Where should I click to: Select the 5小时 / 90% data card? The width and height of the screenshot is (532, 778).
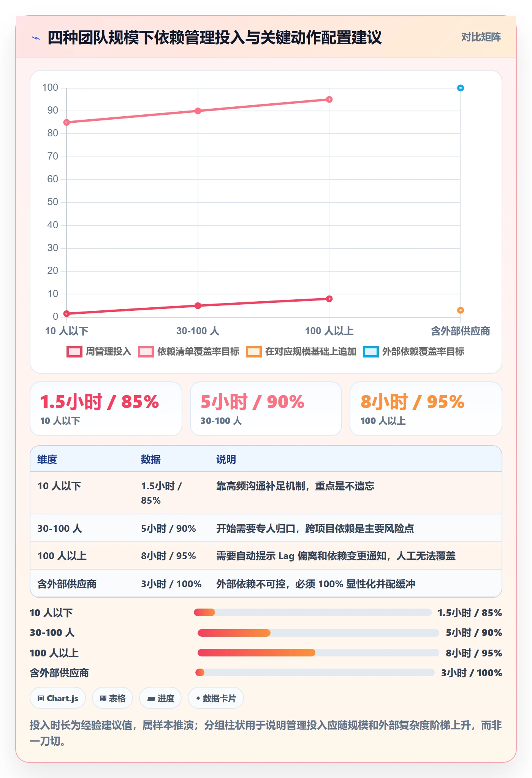[x=266, y=409]
